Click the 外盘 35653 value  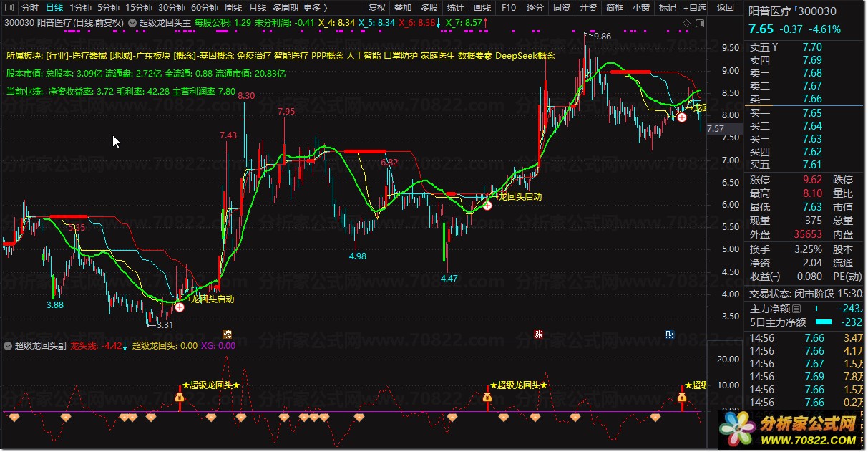[x=809, y=234]
